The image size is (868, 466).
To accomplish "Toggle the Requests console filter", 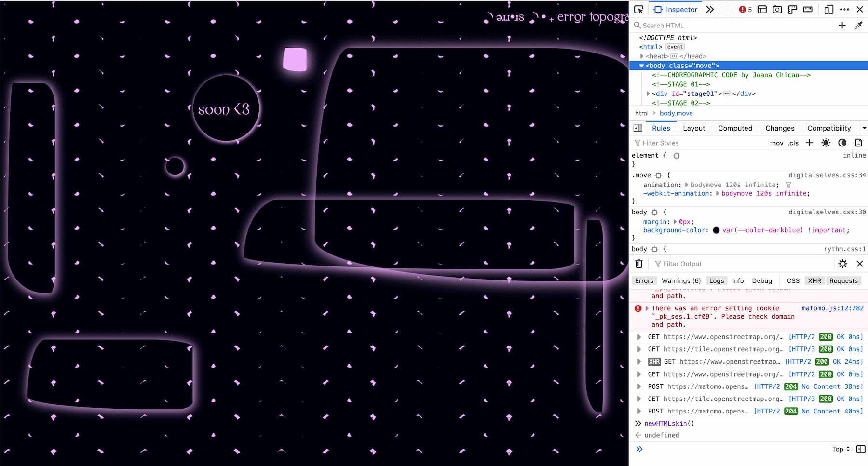I will pos(843,281).
